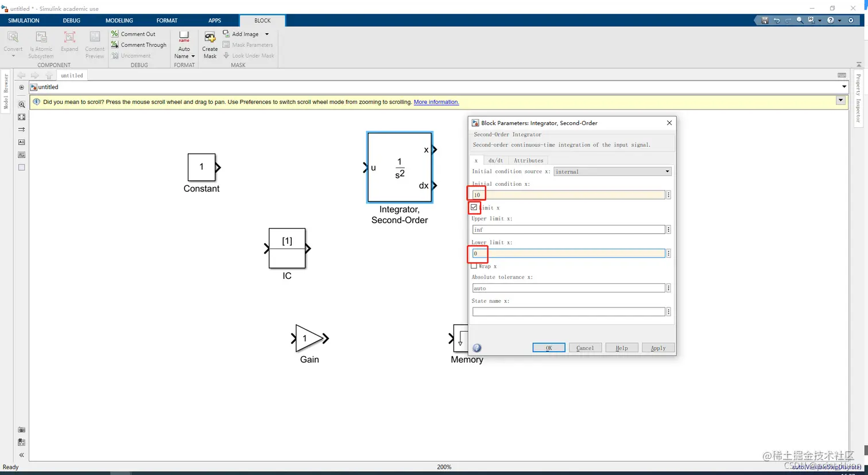Click the Expand subsystem icon

click(69, 38)
